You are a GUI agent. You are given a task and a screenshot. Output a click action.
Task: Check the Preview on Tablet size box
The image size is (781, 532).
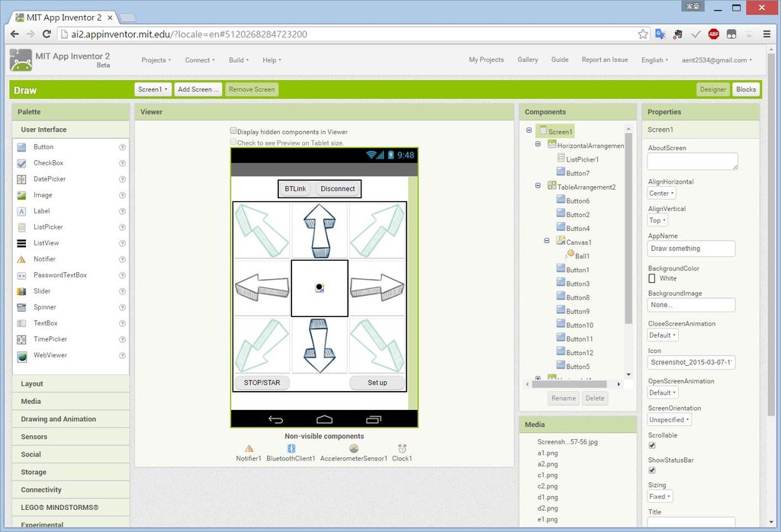233,142
